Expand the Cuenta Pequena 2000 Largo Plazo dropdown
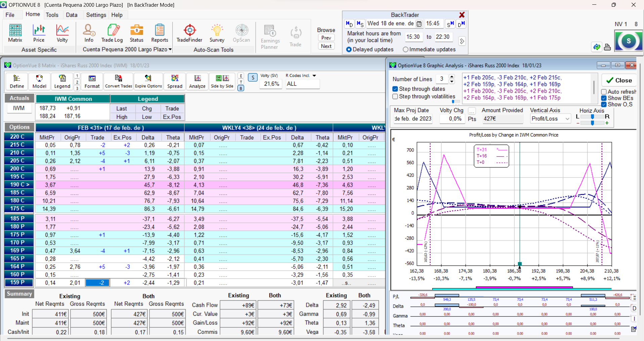 tap(170, 49)
